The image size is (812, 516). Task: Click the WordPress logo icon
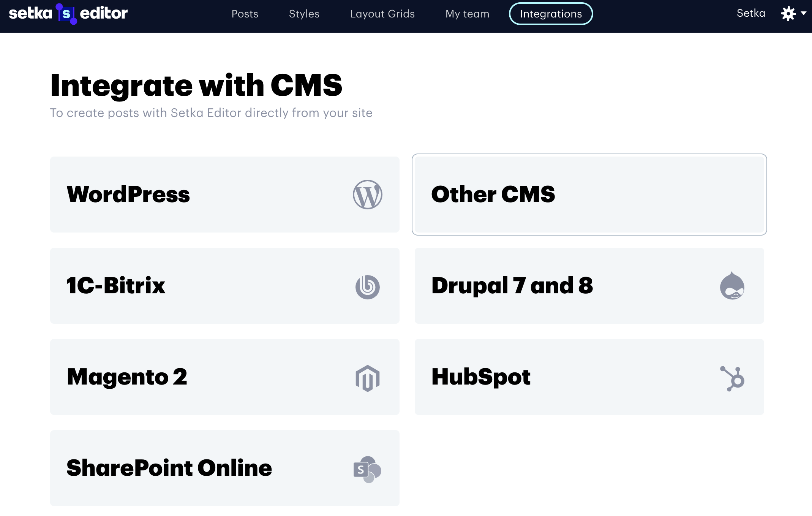point(367,195)
